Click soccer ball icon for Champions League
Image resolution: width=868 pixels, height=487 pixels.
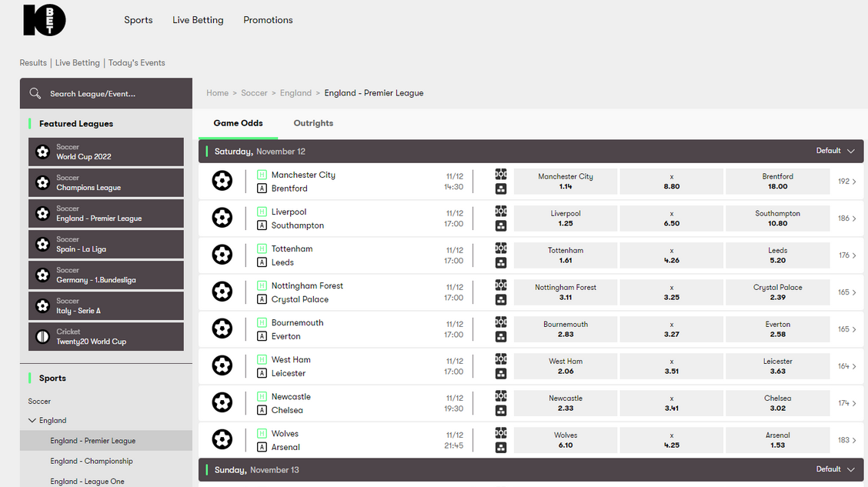pos(42,182)
